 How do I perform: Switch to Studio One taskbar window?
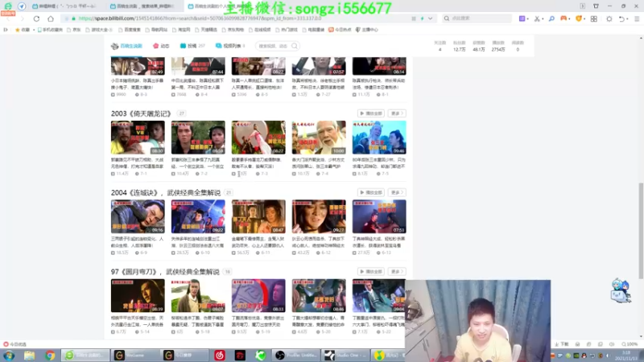[345, 355]
